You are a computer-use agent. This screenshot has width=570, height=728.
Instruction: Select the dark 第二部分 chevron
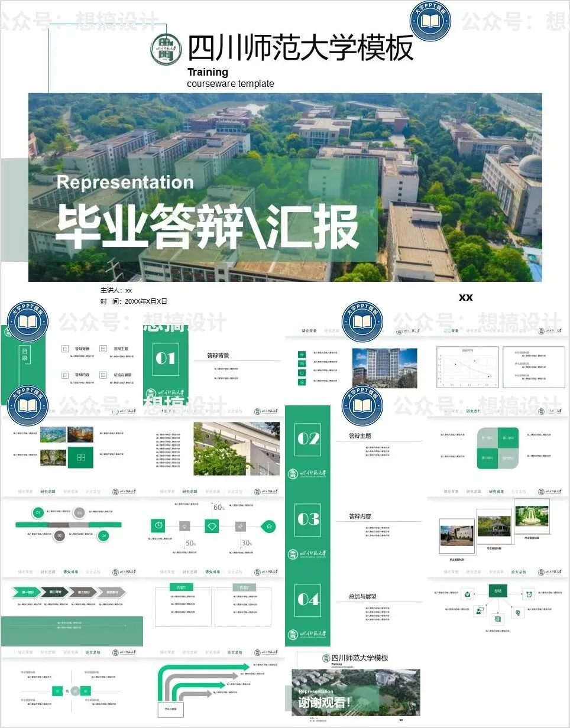tap(55, 591)
